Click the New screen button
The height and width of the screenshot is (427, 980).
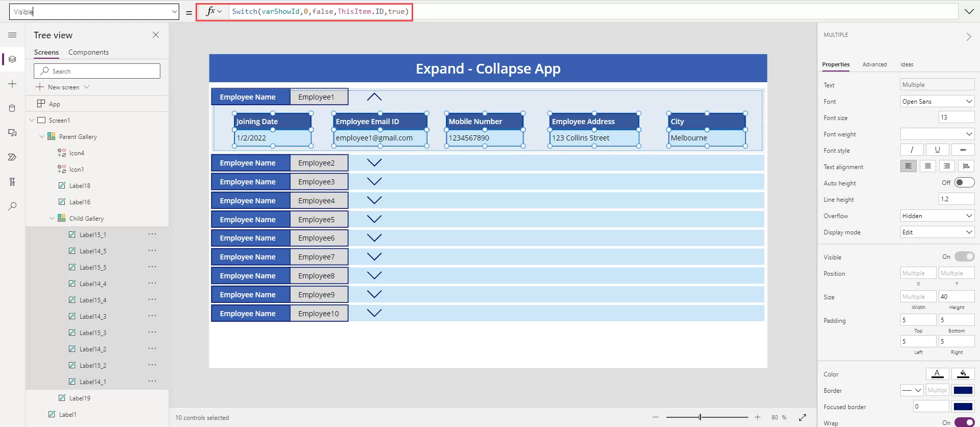coord(63,87)
